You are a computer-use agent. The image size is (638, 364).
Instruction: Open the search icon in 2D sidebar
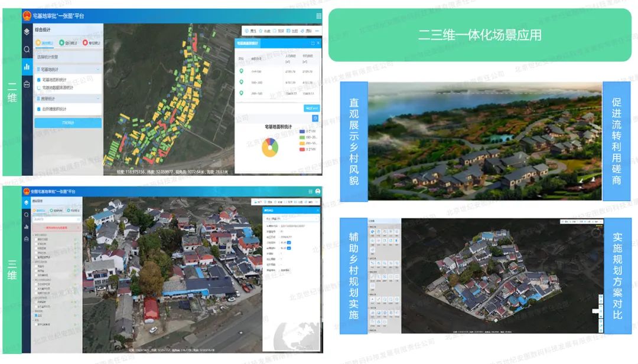tap(27, 50)
